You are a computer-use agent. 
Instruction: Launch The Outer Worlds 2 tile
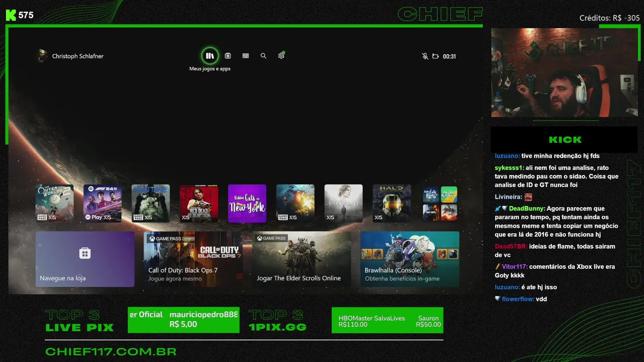(54, 203)
